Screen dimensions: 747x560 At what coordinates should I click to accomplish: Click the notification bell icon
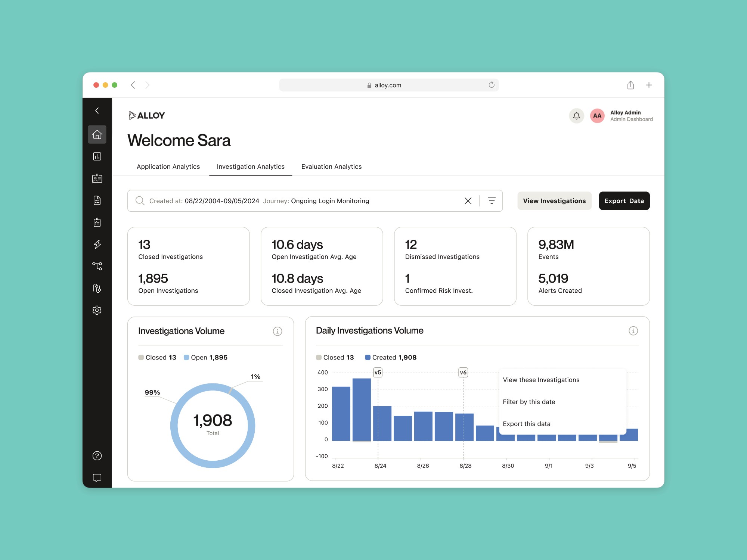click(x=576, y=116)
